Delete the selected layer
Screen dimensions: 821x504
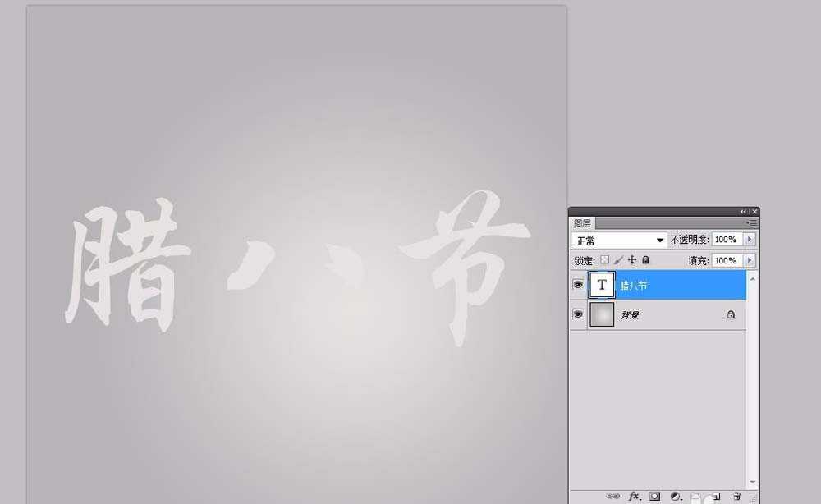tap(736, 497)
